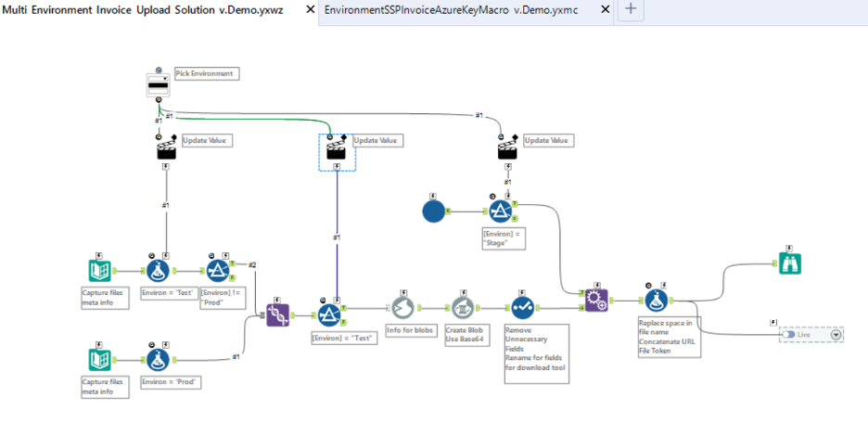This screenshot has width=868, height=423.
Task: Open a new workflow tab with plus button
Action: [631, 9]
